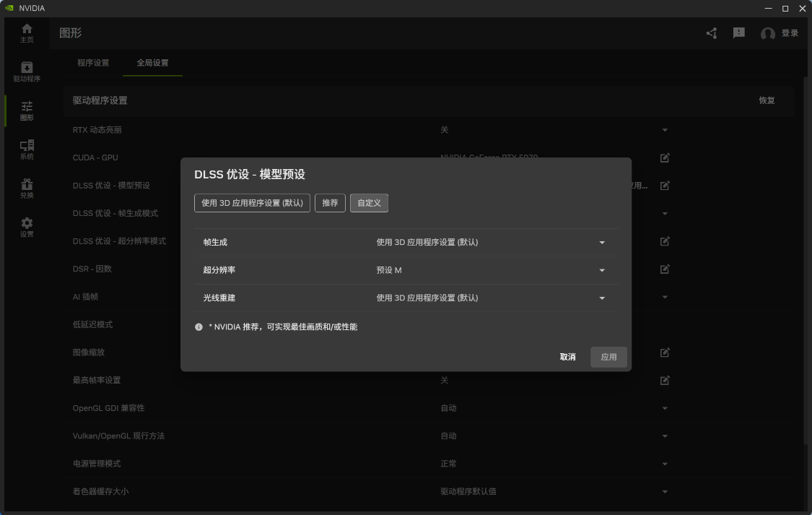Open the OpenGL GDI 兼容性 dropdown
Viewport: 812px width, 515px height.
pos(665,408)
